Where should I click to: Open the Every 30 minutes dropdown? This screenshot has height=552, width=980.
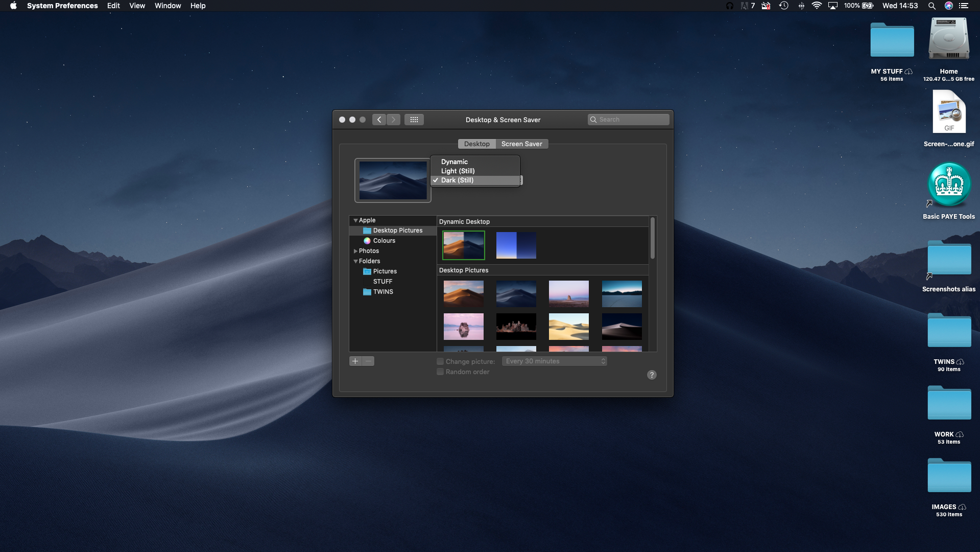pyautogui.click(x=554, y=361)
